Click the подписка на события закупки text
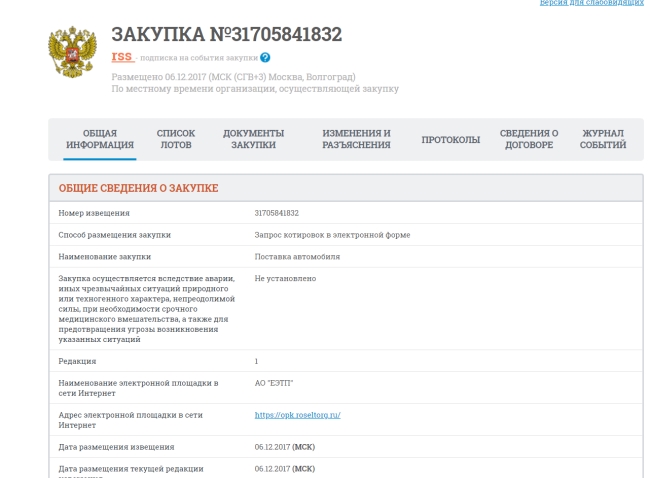650x478 pixels. click(x=199, y=58)
